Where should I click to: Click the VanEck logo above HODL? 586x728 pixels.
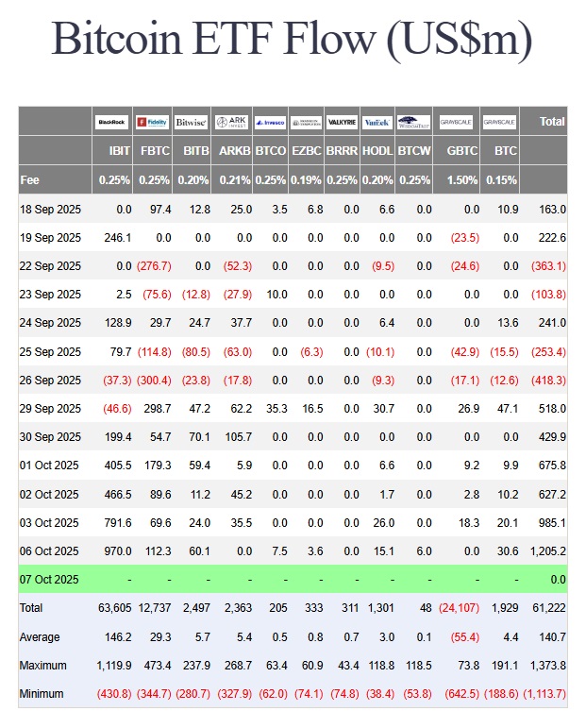tap(377, 122)
